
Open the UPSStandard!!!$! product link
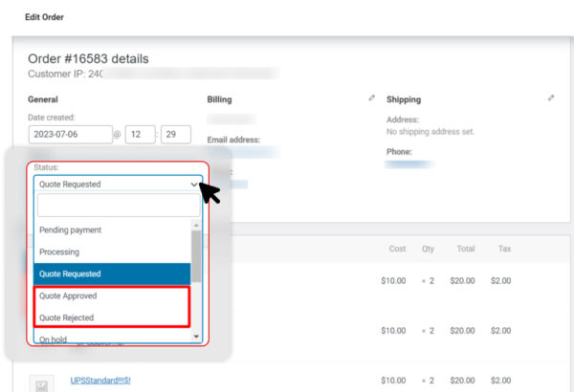(x=100, y=381)
